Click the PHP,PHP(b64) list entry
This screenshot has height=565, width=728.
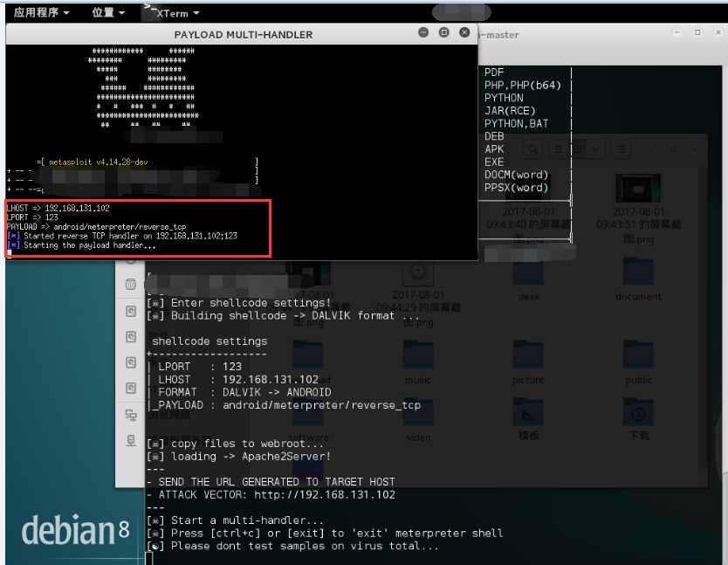(x=523, y=86)
